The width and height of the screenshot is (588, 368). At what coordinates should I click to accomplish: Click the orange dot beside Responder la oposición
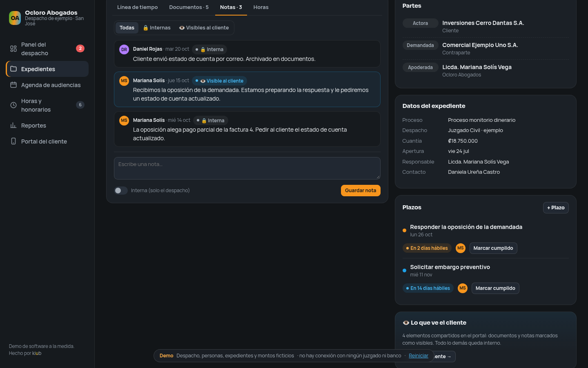coord(404,231)
